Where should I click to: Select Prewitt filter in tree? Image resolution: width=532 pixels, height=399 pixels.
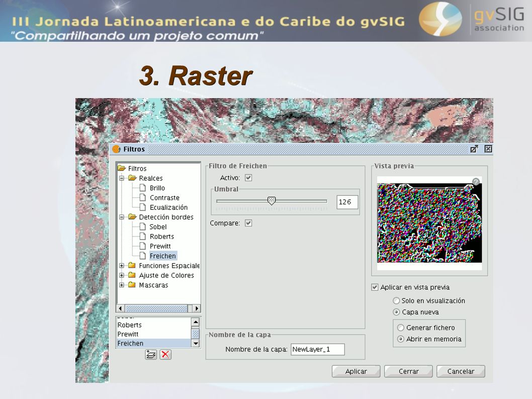pyautogui.click(x=160, y=246)
